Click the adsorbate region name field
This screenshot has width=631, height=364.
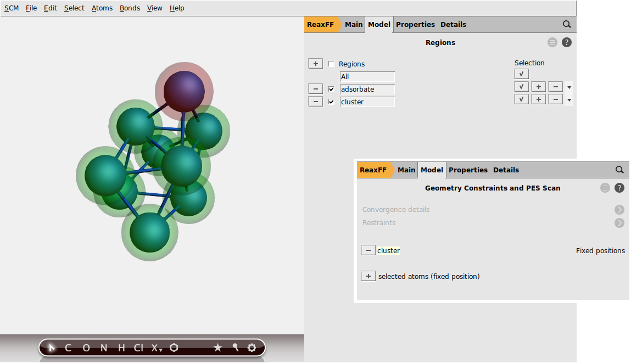[367, 89]
